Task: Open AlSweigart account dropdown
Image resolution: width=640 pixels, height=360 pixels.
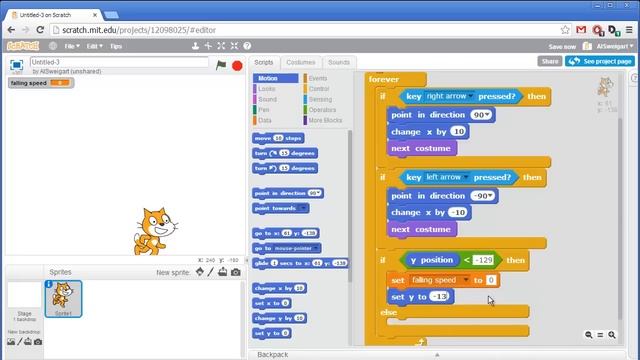Action: [615, 47]
